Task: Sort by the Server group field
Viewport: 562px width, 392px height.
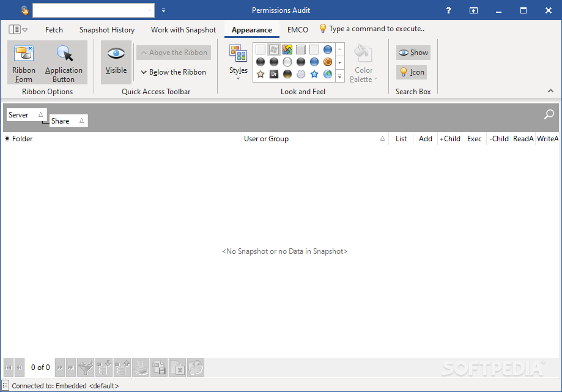Action: click(26, 114)
